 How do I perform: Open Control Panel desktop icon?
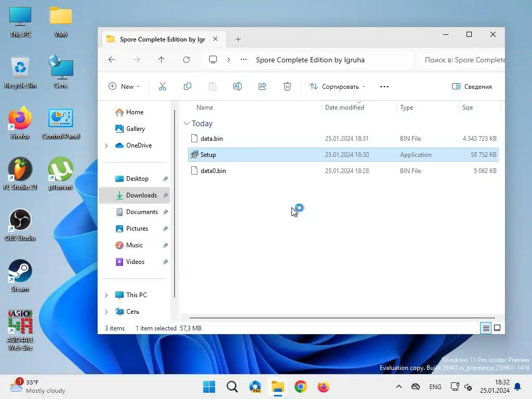61,124
